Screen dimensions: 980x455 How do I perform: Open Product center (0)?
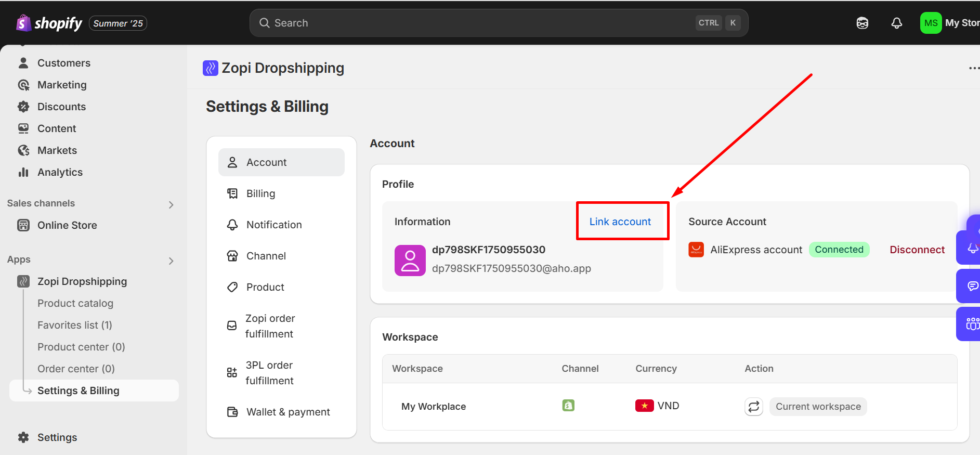81,347
